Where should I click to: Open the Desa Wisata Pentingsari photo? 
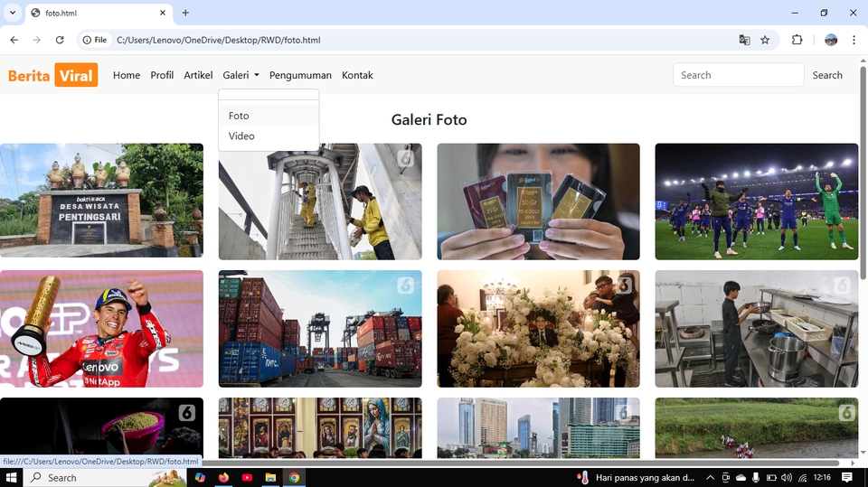[101, 201]
